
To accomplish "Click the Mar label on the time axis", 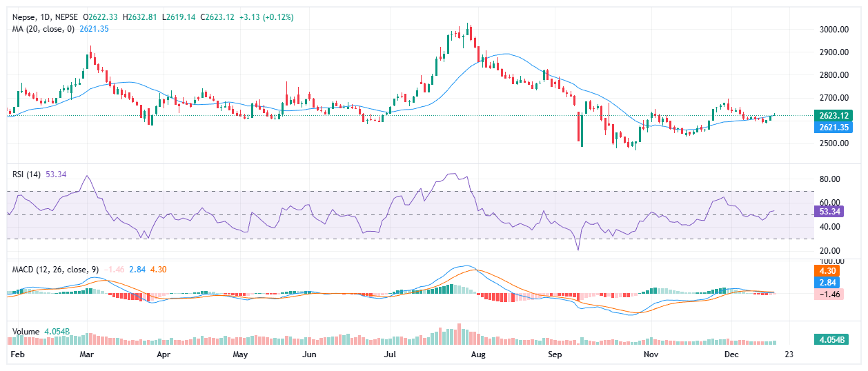I will coord(86,354).
